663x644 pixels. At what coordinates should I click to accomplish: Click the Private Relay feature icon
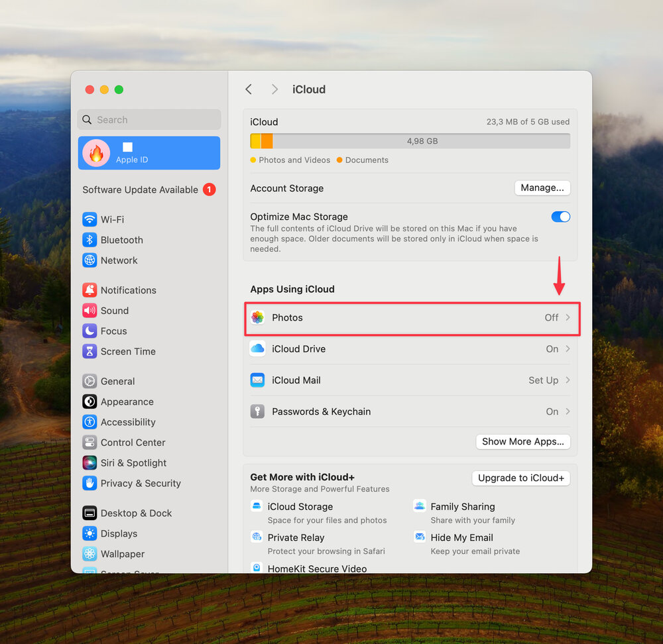point(257,537)
